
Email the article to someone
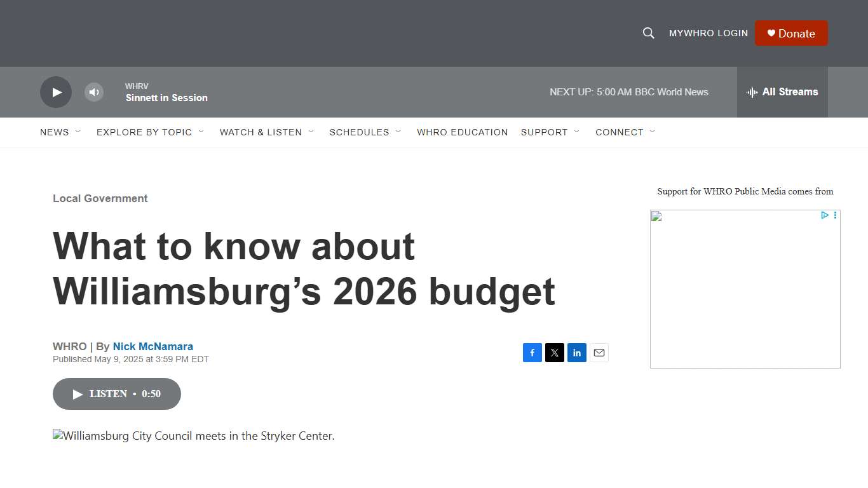point(599,353)
